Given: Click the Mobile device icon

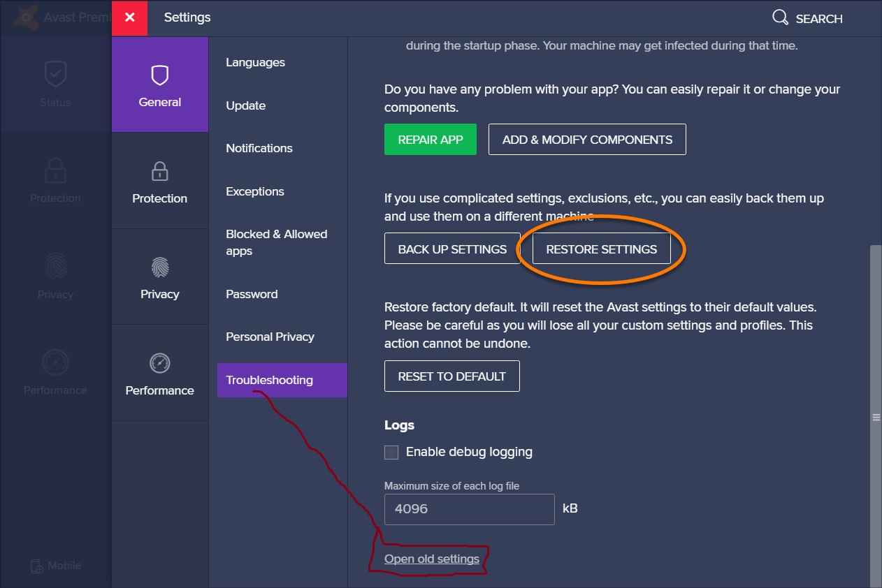Looking at the screenshot, I should 37,566.
